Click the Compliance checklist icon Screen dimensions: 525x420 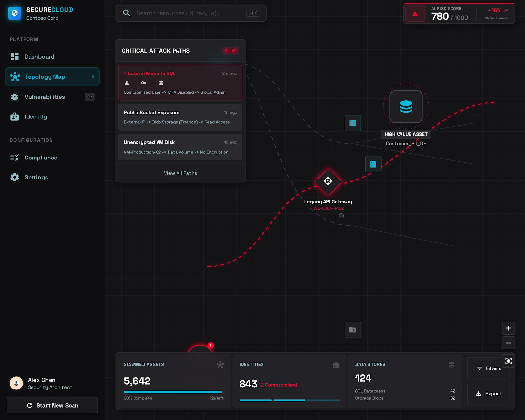point(15,158)
